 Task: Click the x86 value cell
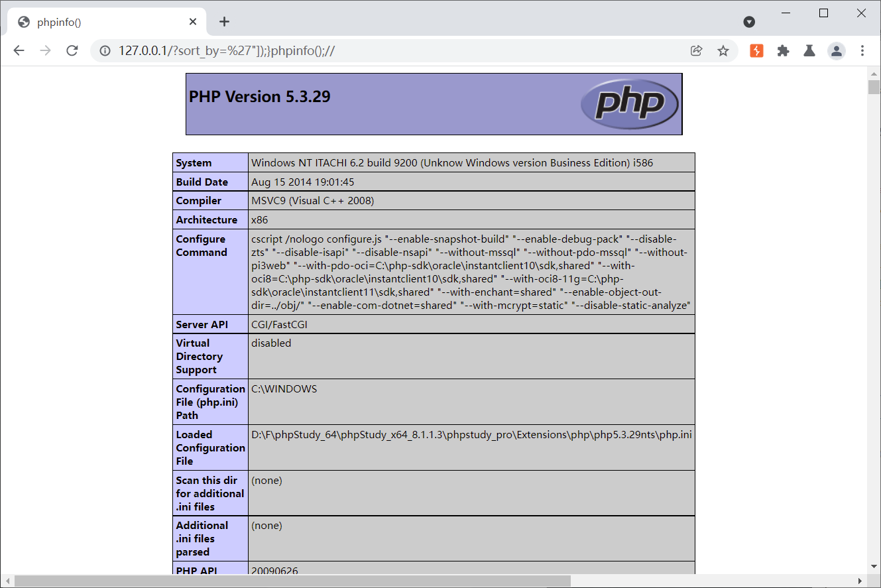coord(471,220)
